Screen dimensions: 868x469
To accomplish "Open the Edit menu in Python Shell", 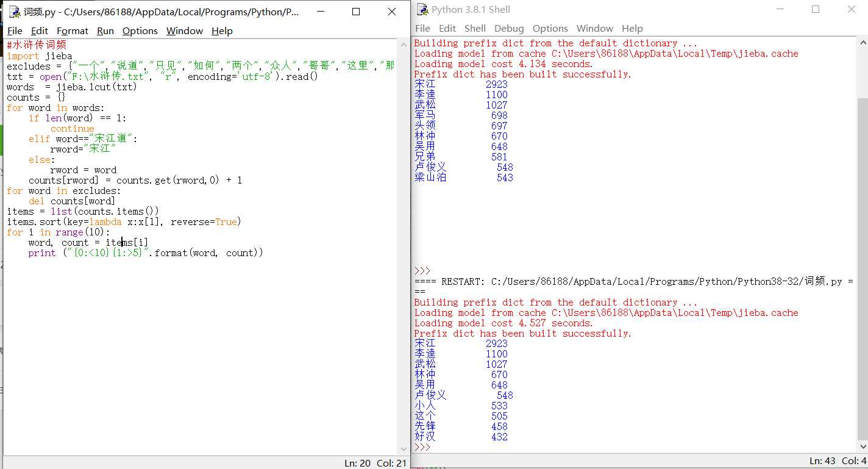I will pos(447,28).
